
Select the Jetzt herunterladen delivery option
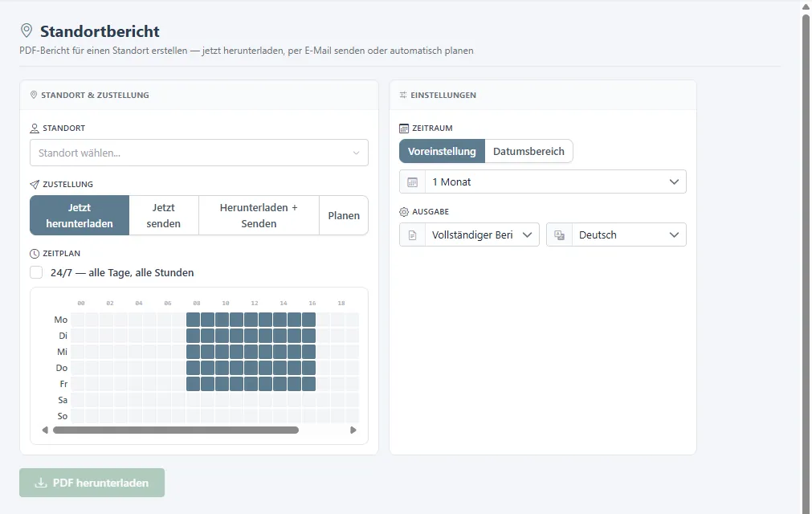(x=80, y=215)
